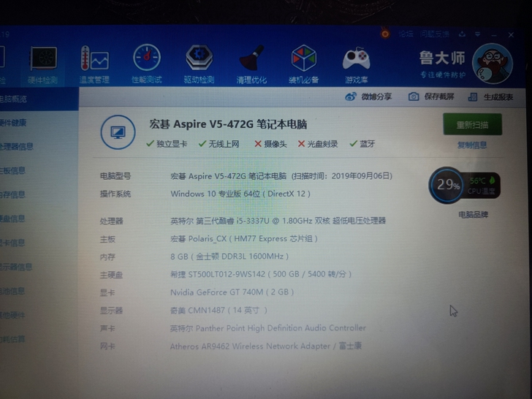Open the 论坛 forum link
532x399 pixels.
[406, 34]
